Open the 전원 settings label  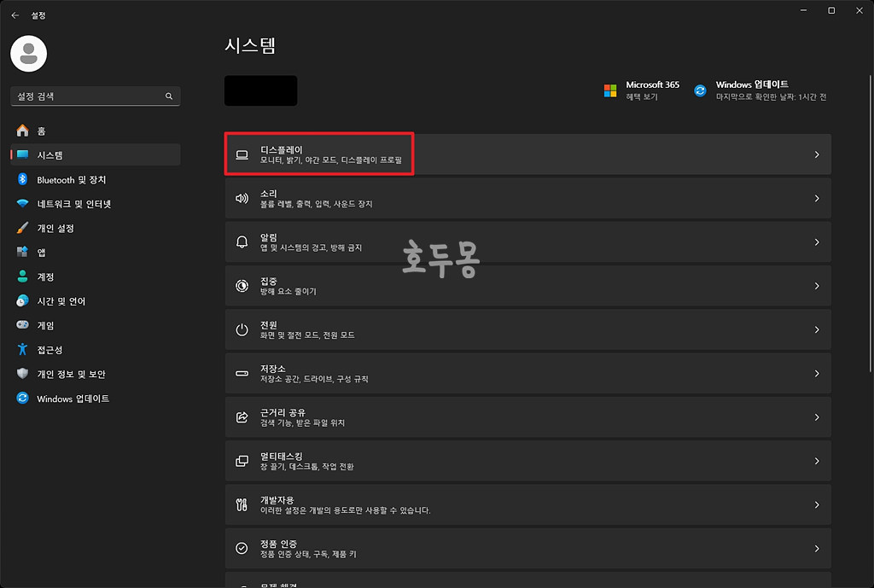(x=269, y=325)
